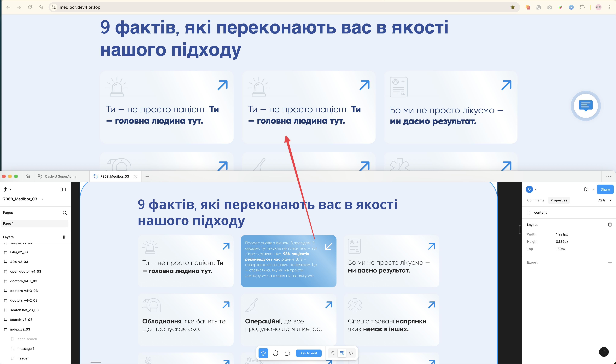Select the Move cursor tool in Figma toolbar

click(263, 353)
